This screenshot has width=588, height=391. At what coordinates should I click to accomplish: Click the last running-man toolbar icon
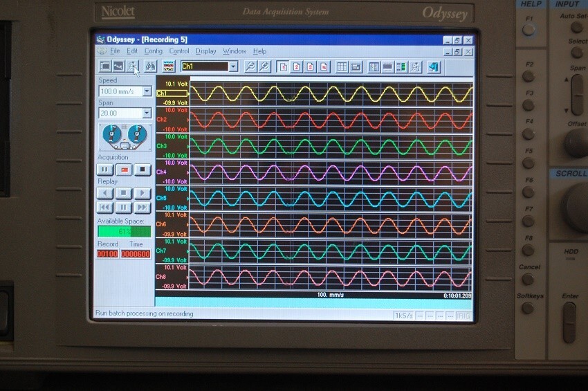click(x=415, y=67)
